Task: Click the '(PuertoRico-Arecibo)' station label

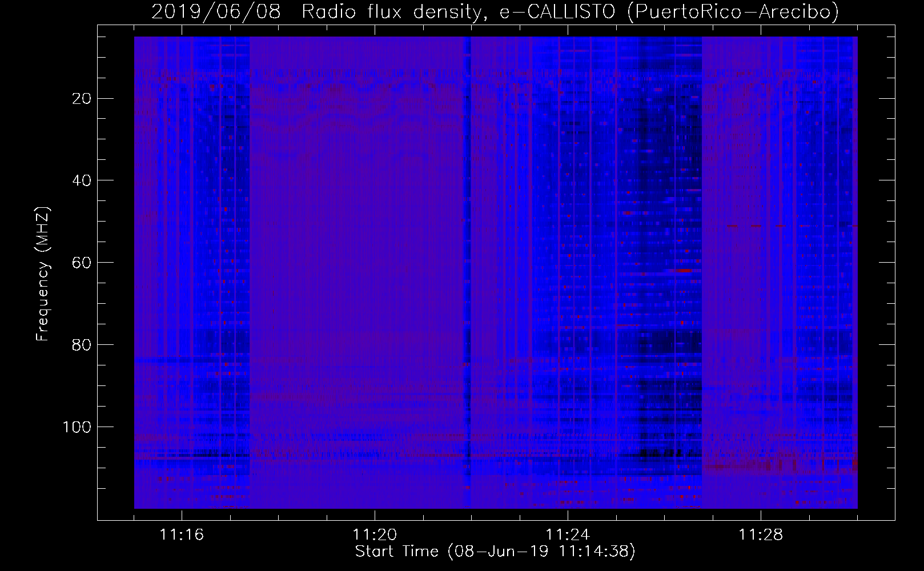Action: pos(733,11)
